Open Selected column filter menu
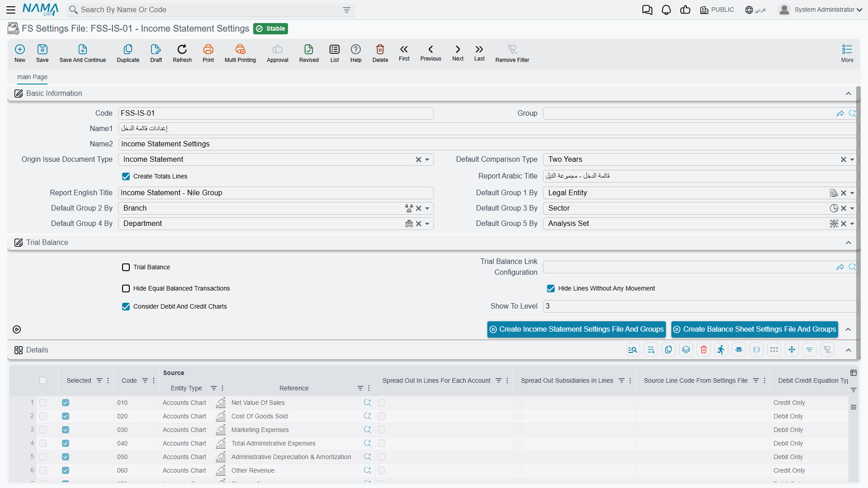This screenshot has height=488, width=868. coord(99,380)
